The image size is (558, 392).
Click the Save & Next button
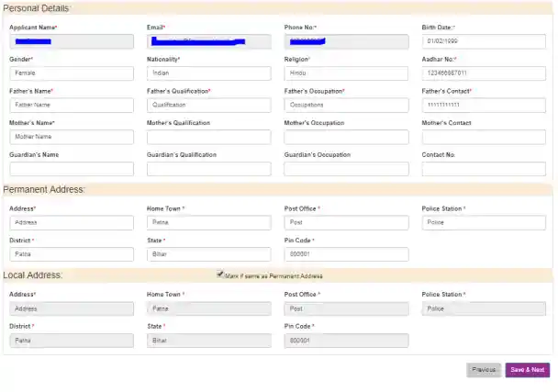pos(527,369)
